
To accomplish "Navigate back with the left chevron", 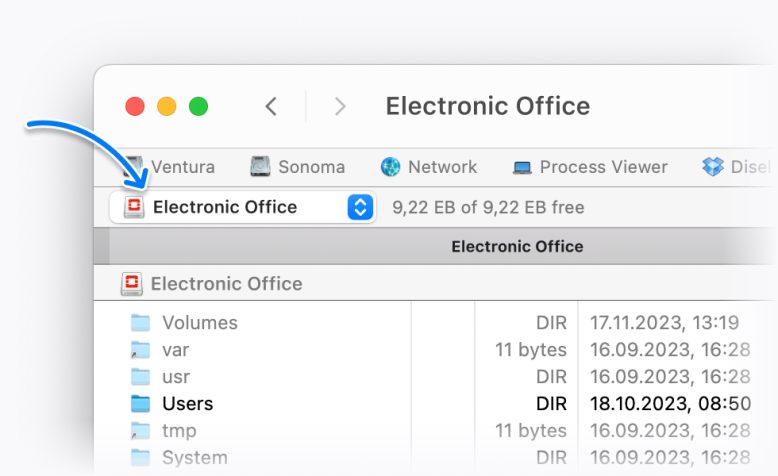I will (271, 106).
